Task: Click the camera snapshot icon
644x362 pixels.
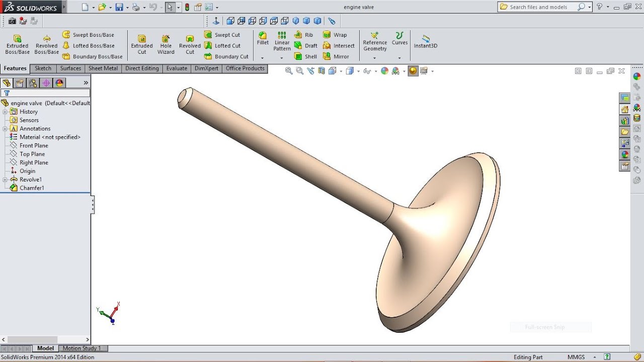Action: (x=12, y=21)
